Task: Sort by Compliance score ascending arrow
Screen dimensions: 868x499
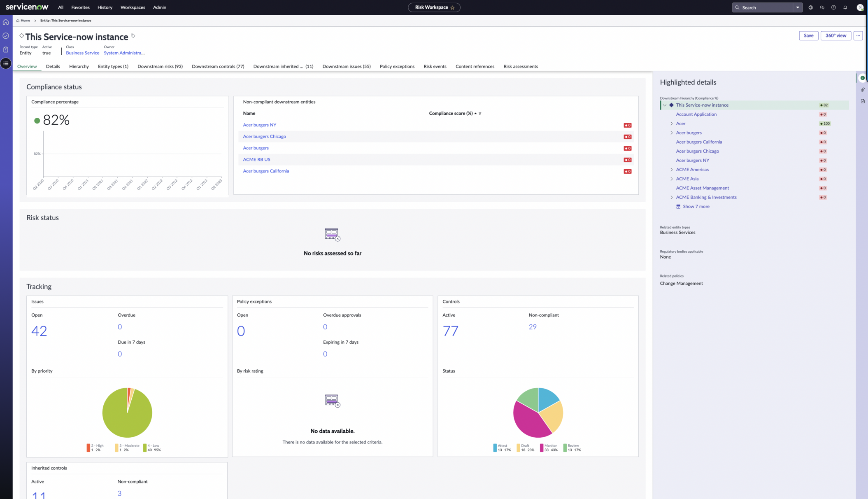Action: tap(475, 114)
